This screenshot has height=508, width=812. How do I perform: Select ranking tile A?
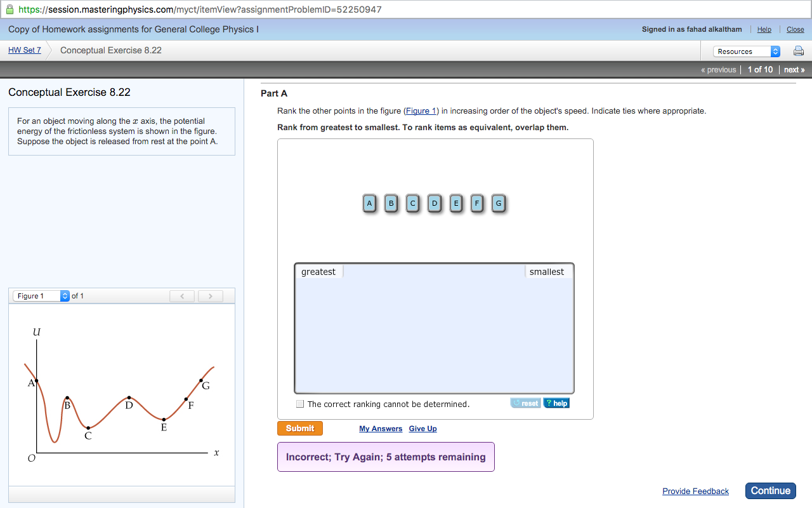pos(370,203)
